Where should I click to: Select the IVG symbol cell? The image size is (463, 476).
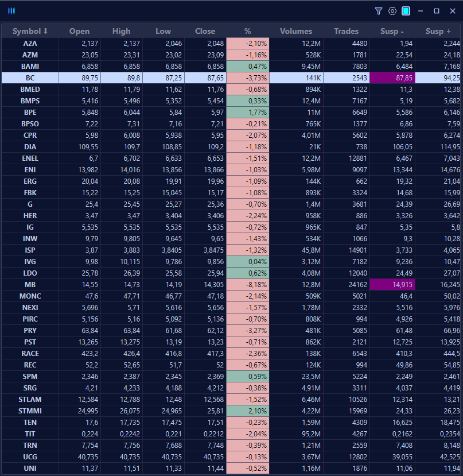[30, 262]
